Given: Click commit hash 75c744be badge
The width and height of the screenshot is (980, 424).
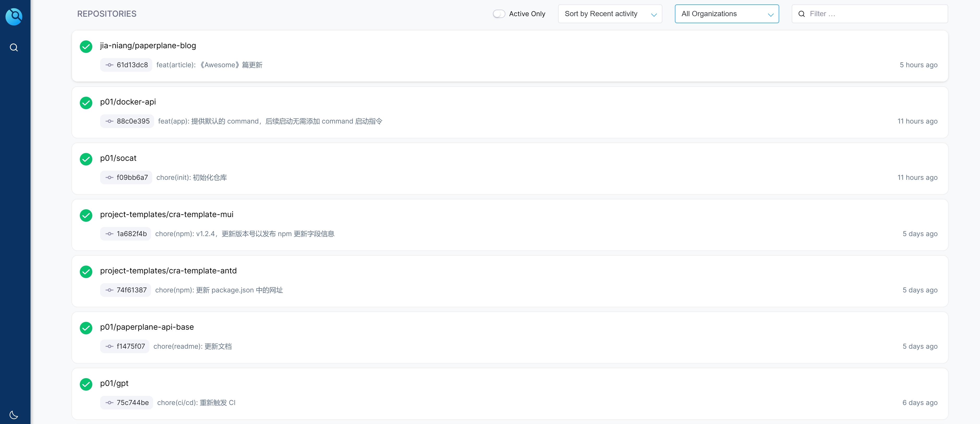Looking at the screenshot, I should (x=127, y=402).
